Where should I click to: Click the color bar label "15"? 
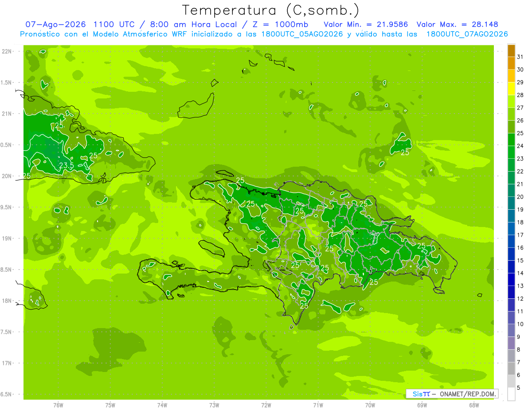520,260
